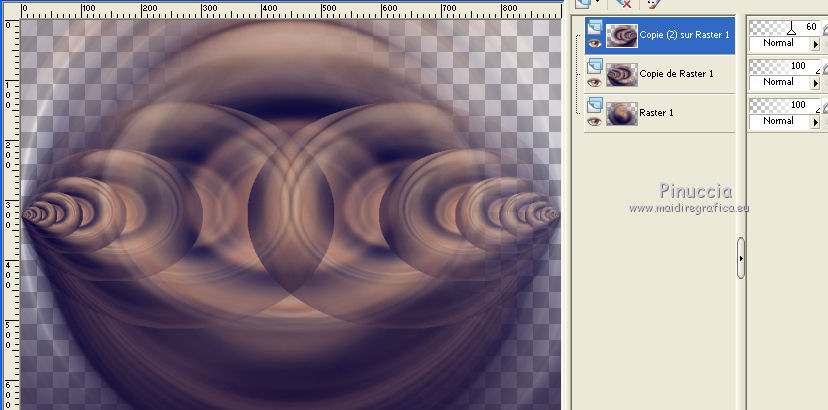The width and height of the screenshot is (828, 410).
Task: Click raster layer type icon on Copie de Raster 1
Action: pos(595,66)
